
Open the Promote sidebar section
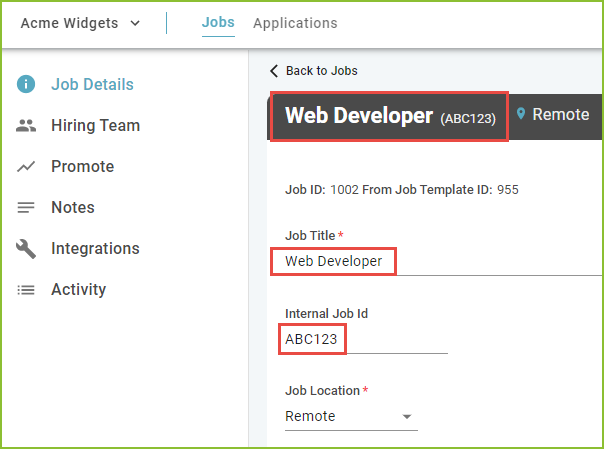click(83, 166)
